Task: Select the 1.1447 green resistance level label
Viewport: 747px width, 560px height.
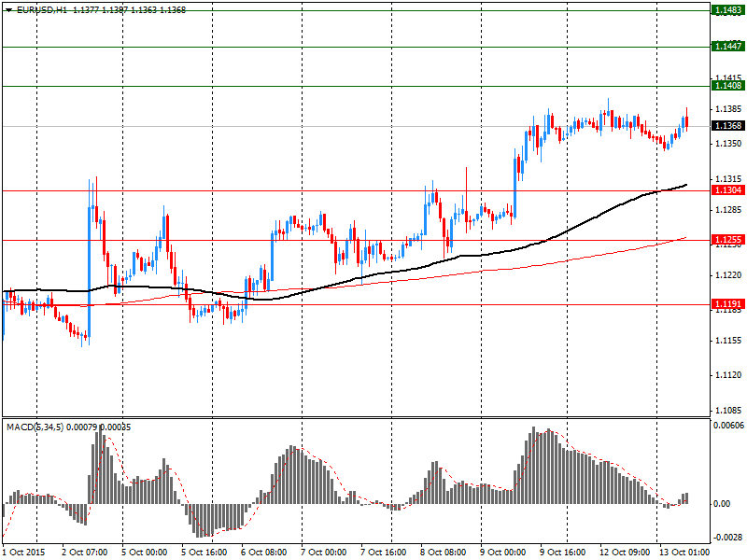Action: coord(728,46)
